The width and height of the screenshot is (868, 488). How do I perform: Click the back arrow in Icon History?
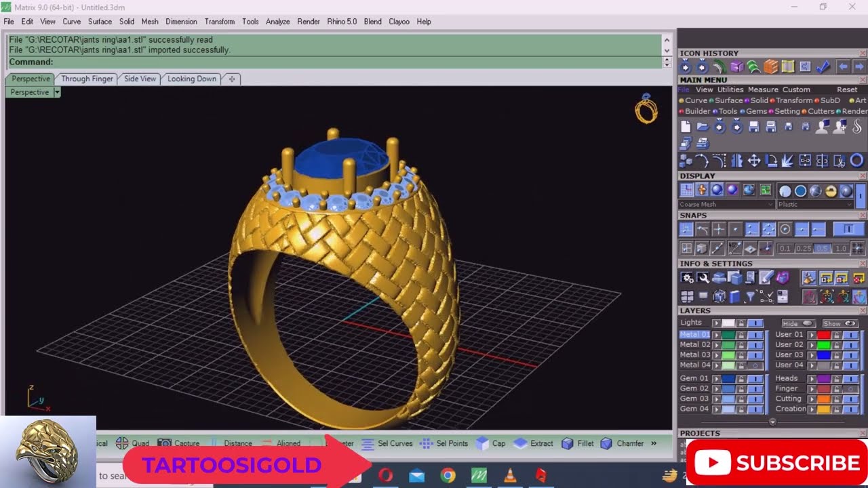(843, 67)
